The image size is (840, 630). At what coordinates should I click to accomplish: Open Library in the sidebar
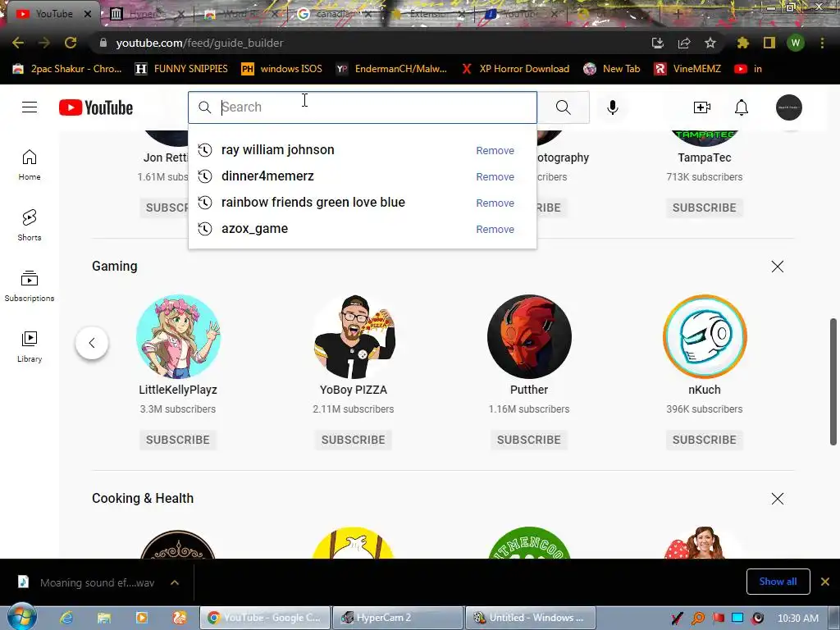coord(30,347)
